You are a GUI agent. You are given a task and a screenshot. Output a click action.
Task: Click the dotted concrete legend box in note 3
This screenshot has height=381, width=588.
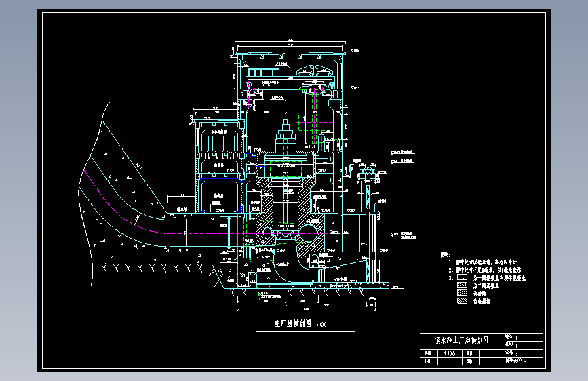tap(462, 277)
